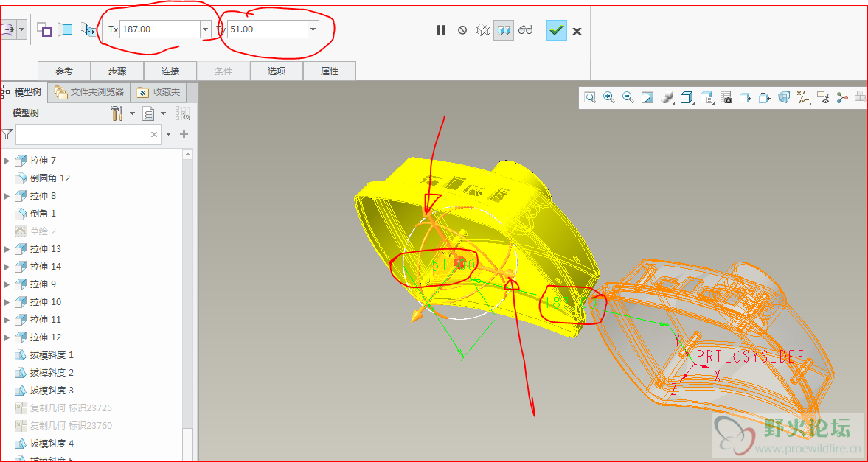Open the shaded display style icon
The image size is (868, 462).
tap(667, 98)
